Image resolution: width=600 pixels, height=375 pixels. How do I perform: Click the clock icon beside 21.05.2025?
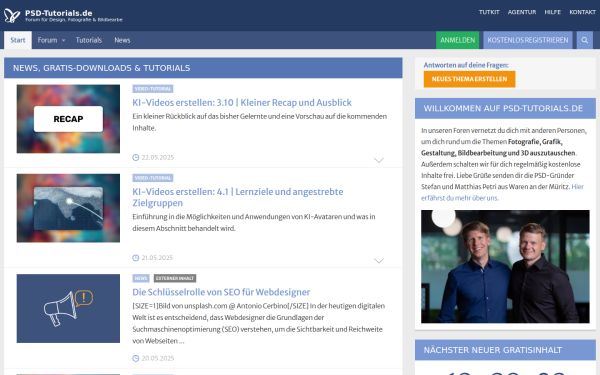pos(135,258)
